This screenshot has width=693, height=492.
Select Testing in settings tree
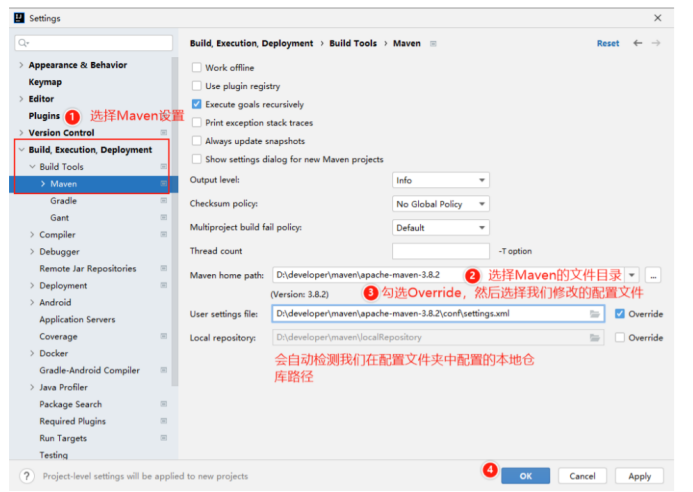tap(53, 455)
